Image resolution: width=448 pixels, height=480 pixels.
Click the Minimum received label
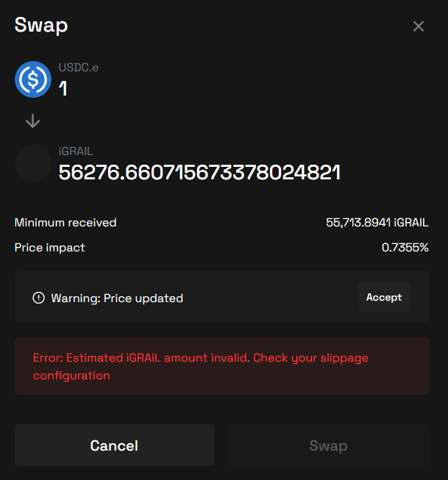[65, 223]
